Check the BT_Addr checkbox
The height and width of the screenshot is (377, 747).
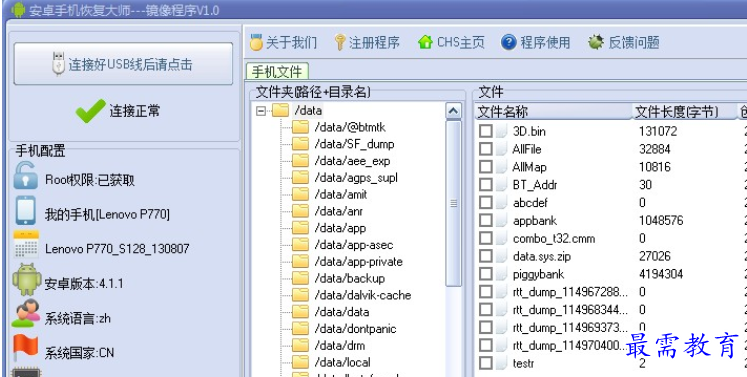point(485,184)
